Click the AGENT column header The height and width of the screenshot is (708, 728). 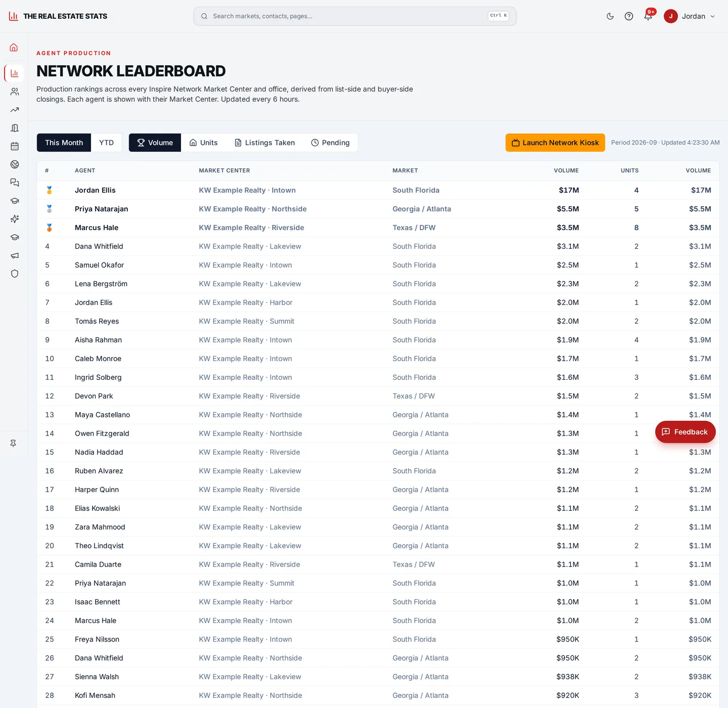pyautogui.click(x=85, y=170)
